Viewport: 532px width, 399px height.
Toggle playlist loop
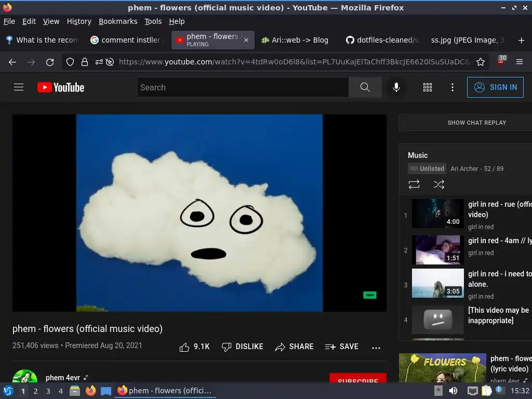(414, 184)
